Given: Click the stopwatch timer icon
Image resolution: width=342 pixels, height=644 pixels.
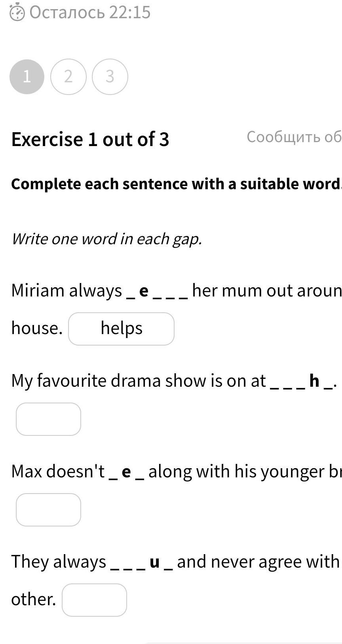Looking at the screenshot, I should tap(17, 13).
